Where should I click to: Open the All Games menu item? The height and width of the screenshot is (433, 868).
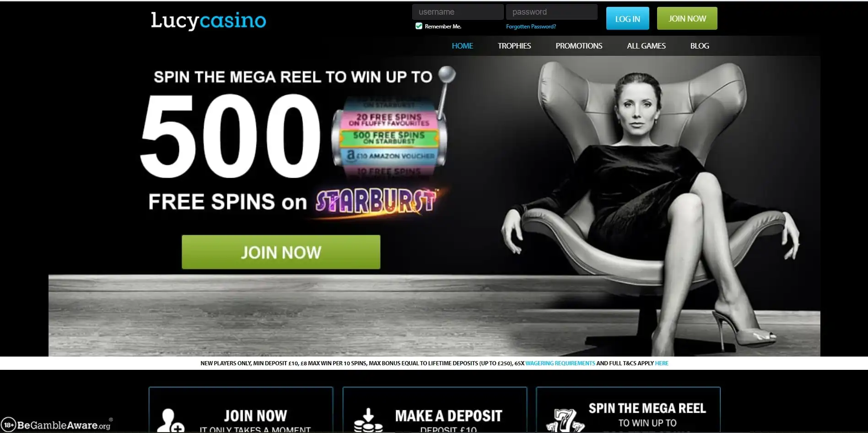(646, 46)
